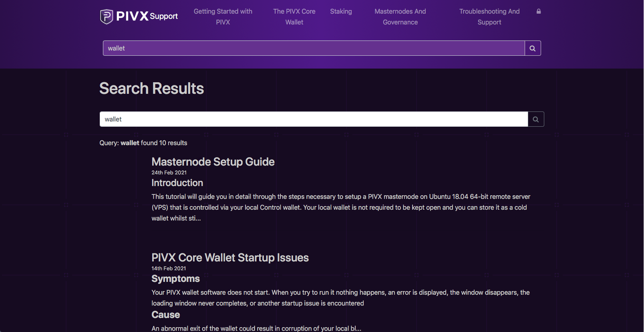The image size is (644, 332).
Task: Click the Search Results heading
Action: (x=152, y=88)
